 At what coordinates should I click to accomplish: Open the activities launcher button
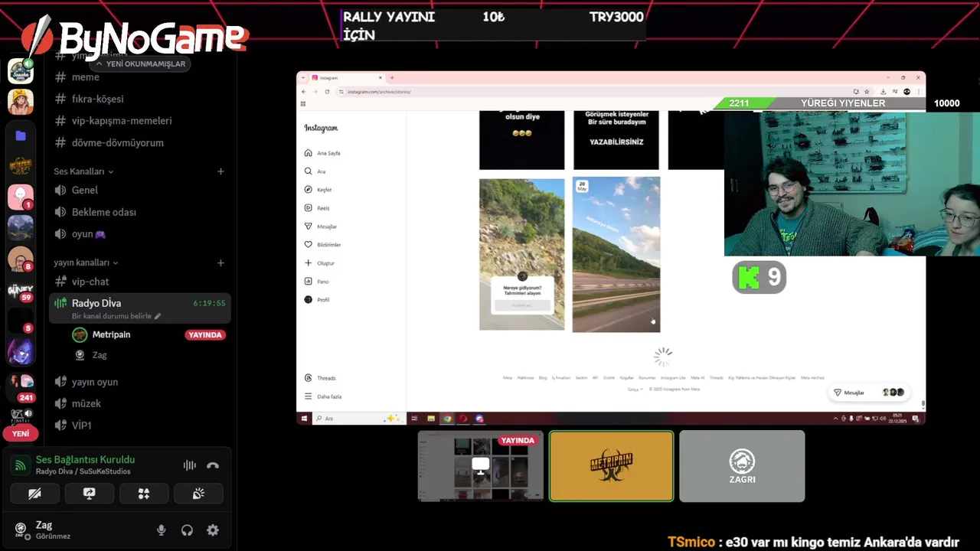pos(143,494)
